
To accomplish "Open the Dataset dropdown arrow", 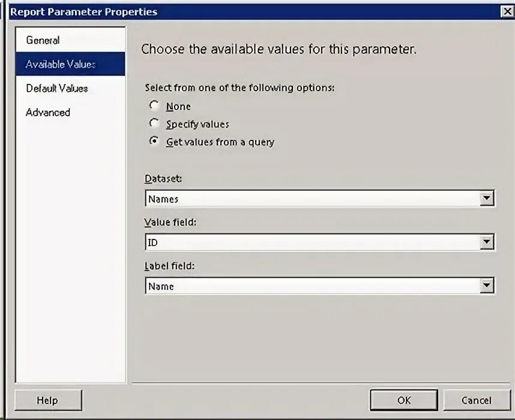I will 486,199.
